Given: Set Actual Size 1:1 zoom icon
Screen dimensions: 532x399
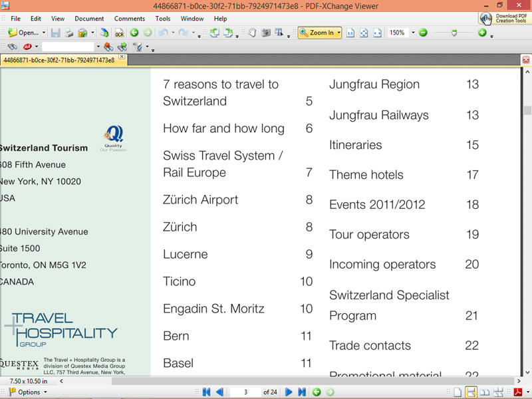Looking at the screenshot, I should pyautogui.click(x=350, y=33).
